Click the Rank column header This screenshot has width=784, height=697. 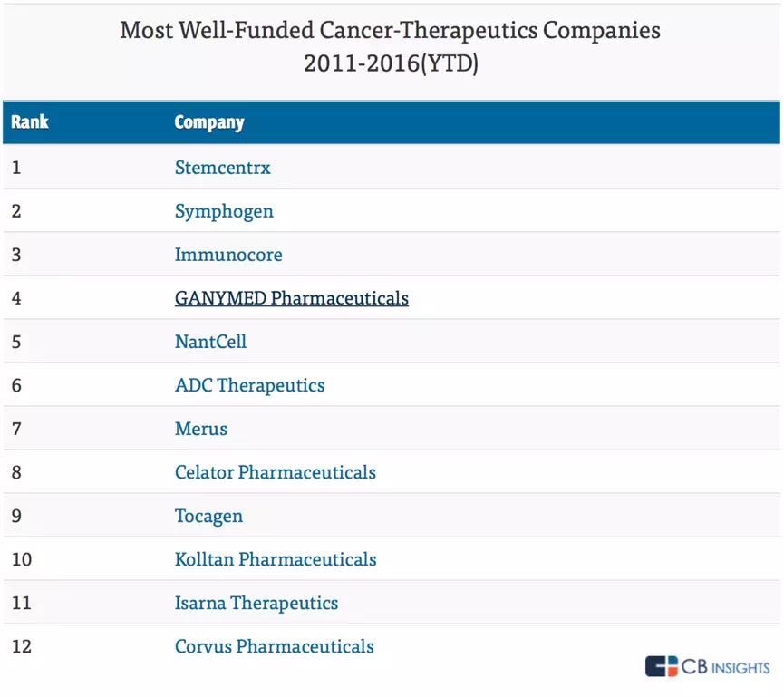pos(30,122)
